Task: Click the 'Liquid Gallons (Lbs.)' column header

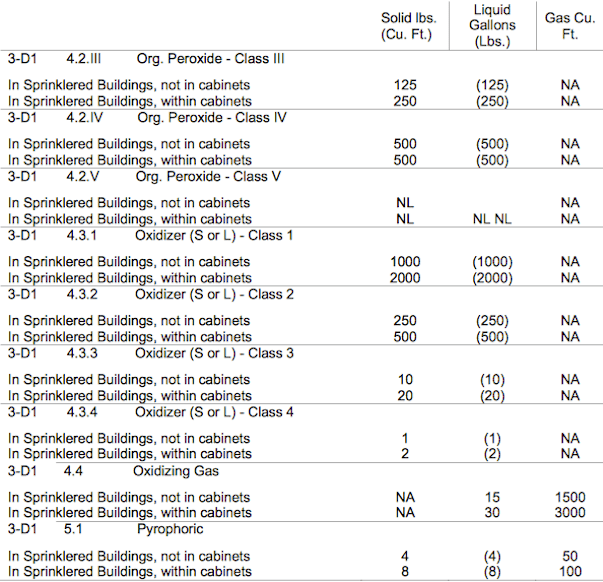Action: 492,26
